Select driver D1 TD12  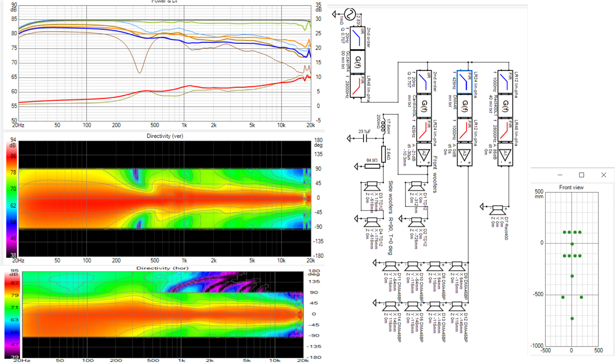tap(416, 186)
